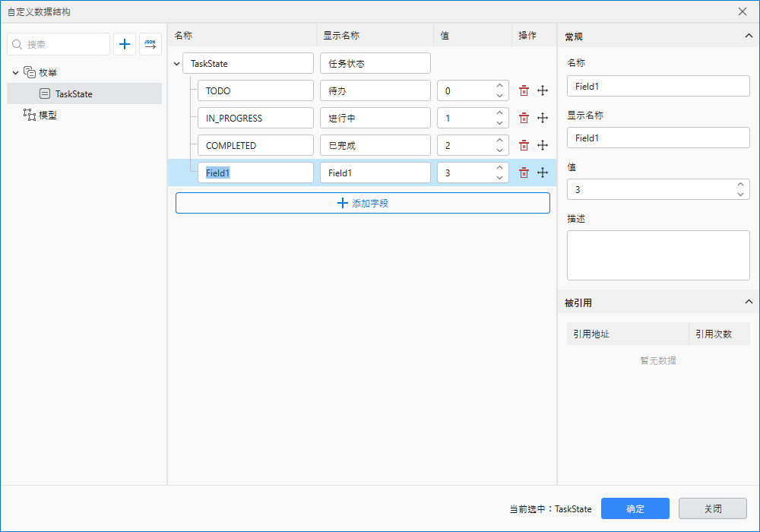Collapse the 枚举 tree node
The height and width of the screenshot is (532, 760).
15,73
